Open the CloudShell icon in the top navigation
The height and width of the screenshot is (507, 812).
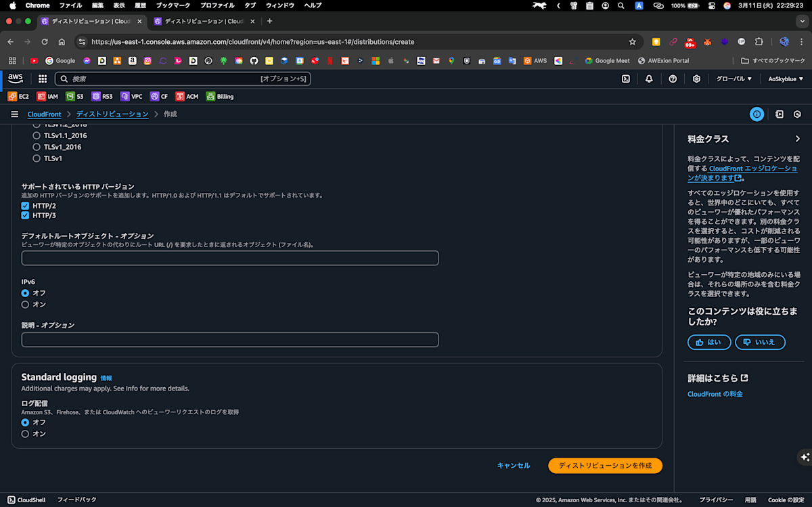(x=626, y=79)
